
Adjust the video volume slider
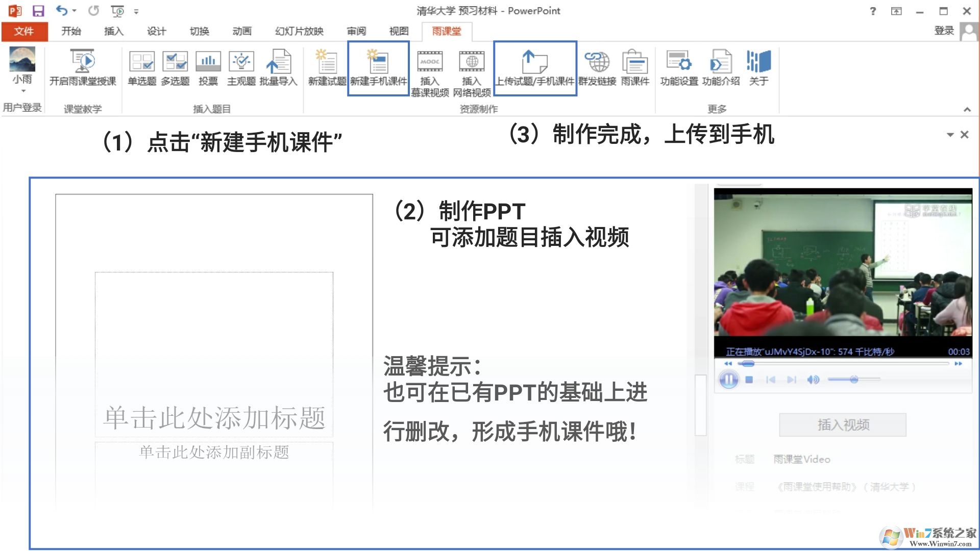[x=854, y=380]
